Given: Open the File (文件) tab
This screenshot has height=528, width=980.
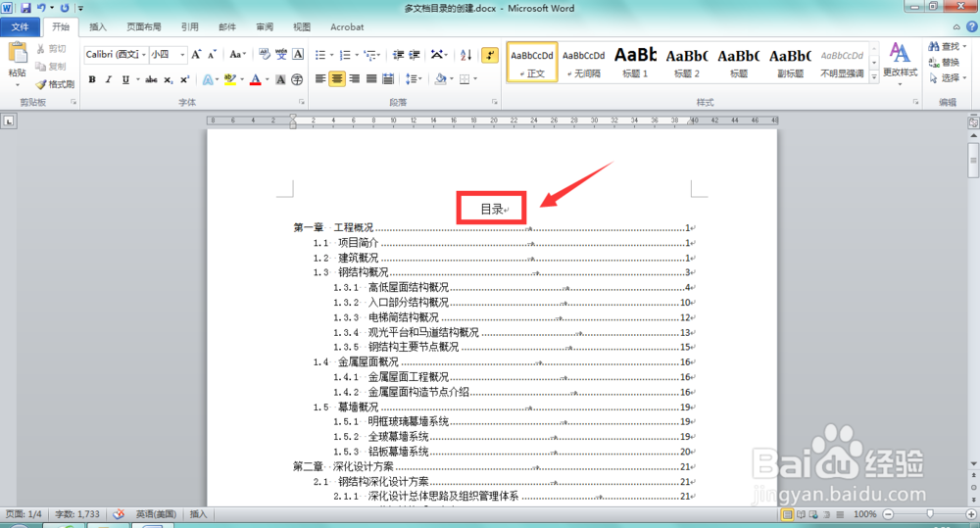Looking at the screenshot, I should 20,26.
